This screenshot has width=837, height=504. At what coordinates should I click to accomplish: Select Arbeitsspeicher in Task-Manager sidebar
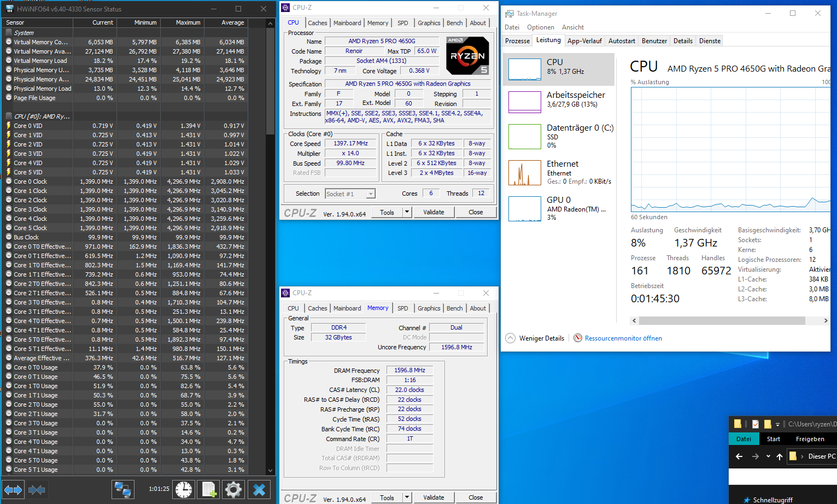click(559, 101)
